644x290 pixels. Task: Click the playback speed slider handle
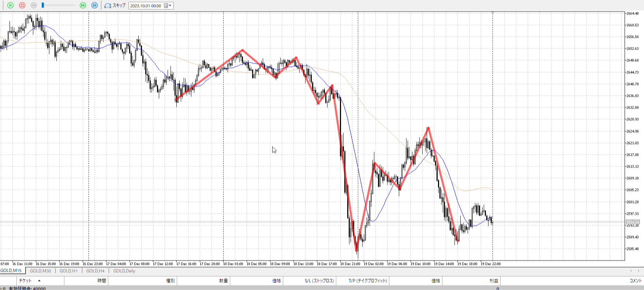[x=43, y=5]
